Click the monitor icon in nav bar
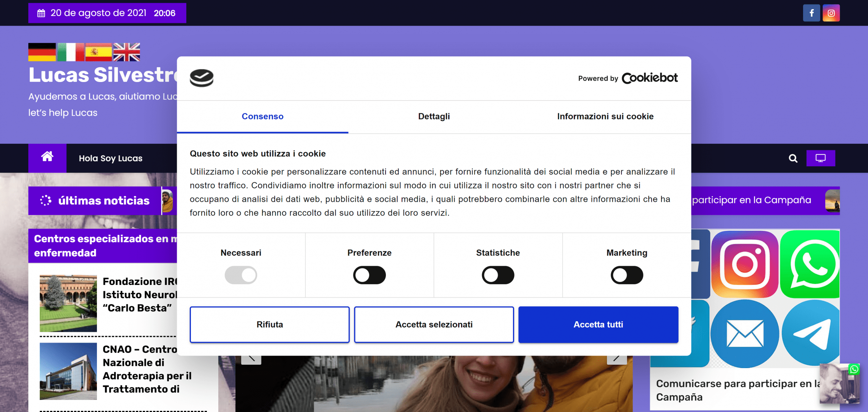 (821, 158)
